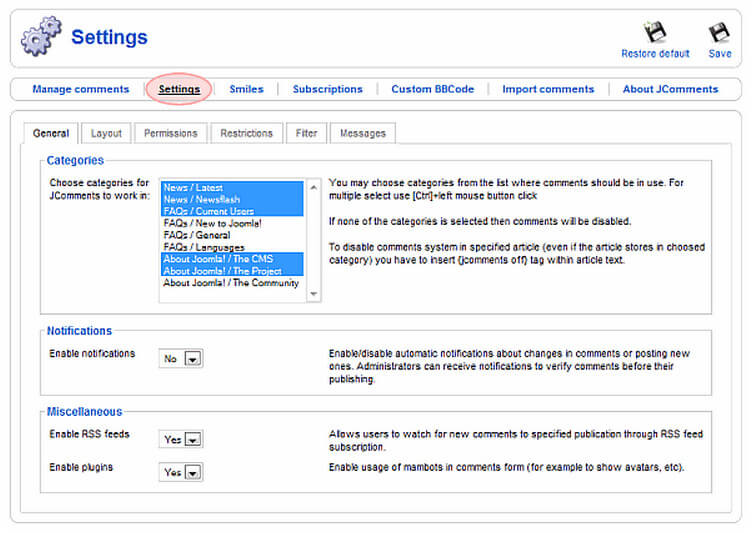Click the Restore default icon
The image size is (753, 533).
[655, 34]
